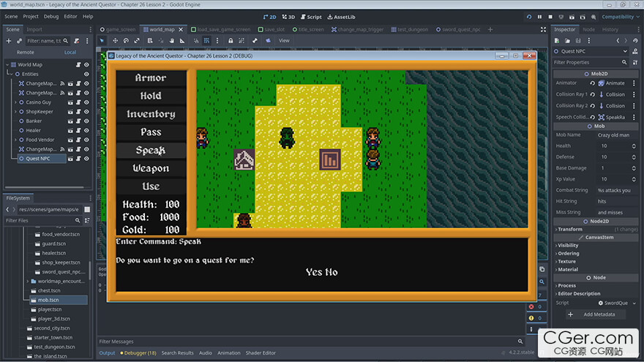Open the Debugger (18) bottom panel
644x362 pixels.
(138, 353)
